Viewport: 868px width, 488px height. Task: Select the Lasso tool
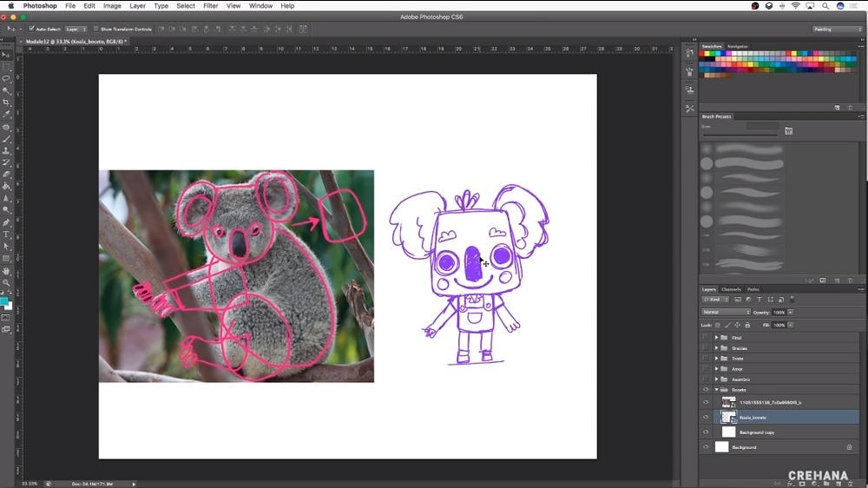[6, 78]
